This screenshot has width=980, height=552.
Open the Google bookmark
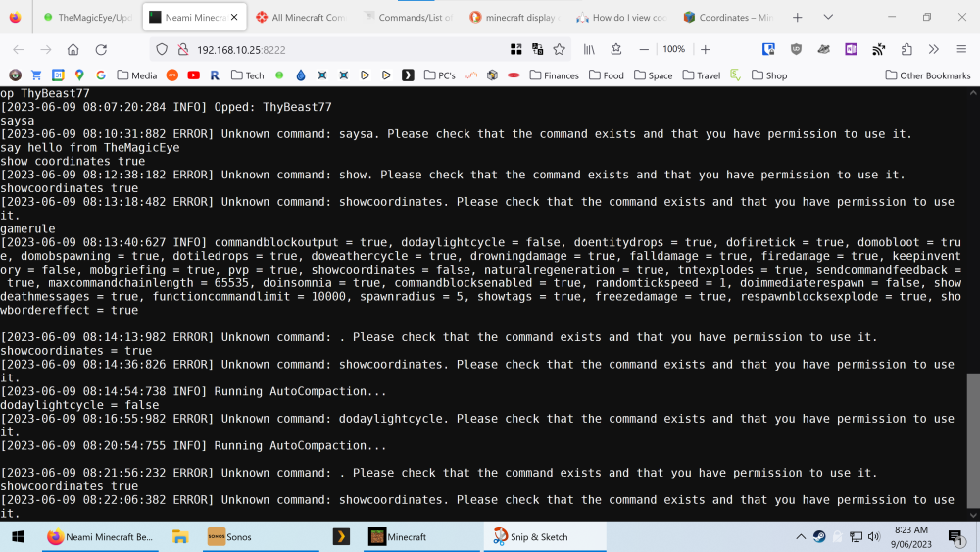click(x=101, y=75)
